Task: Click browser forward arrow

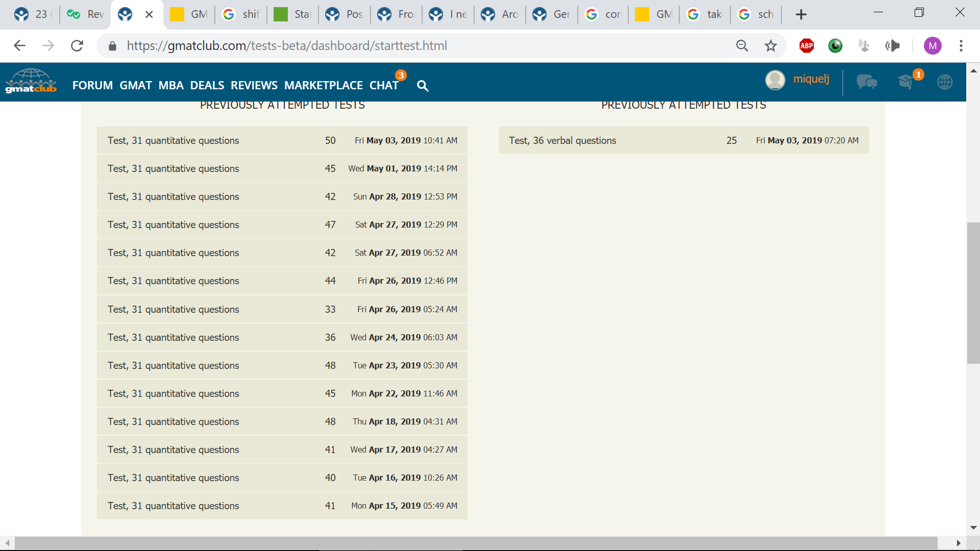Action: (48, 46)
